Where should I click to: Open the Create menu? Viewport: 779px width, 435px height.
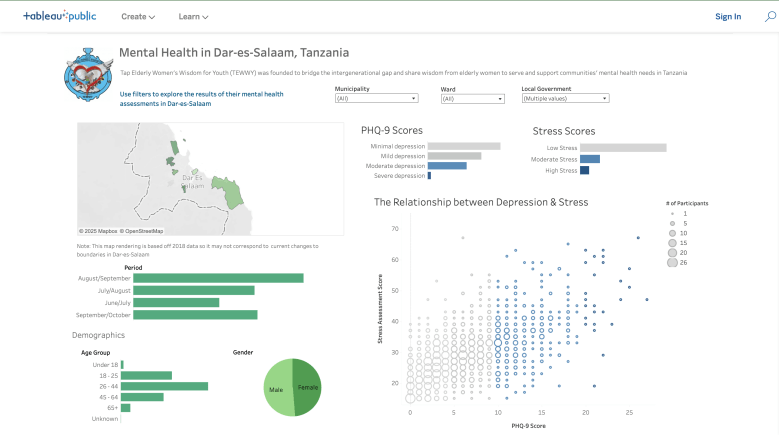tap(138, 17)
